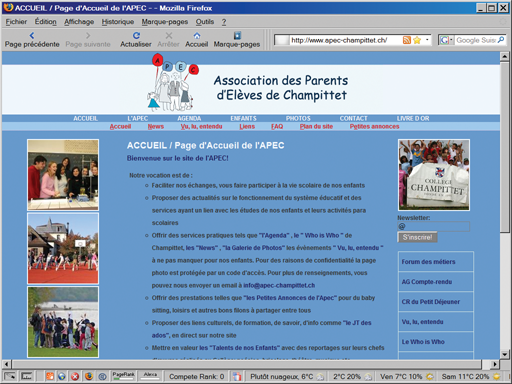Viewport: 512px width, 384px height.
Task: Click the info@apec-champittet.ch email link
Action: [x=279, y=285]
